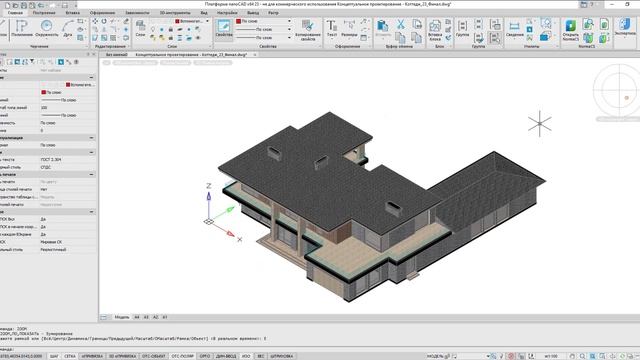Image resolution: width=640 pixels, height=360 pixels.
Task: Click the Сведения (measure info) icon
Action: tap(515, 29)
